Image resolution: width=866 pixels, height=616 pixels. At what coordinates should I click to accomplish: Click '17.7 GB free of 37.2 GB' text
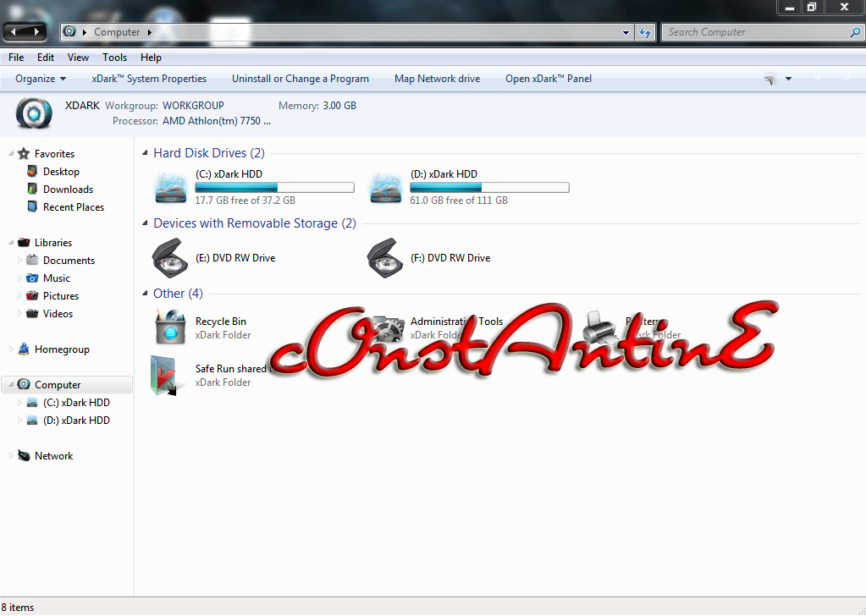click(245, 201)
